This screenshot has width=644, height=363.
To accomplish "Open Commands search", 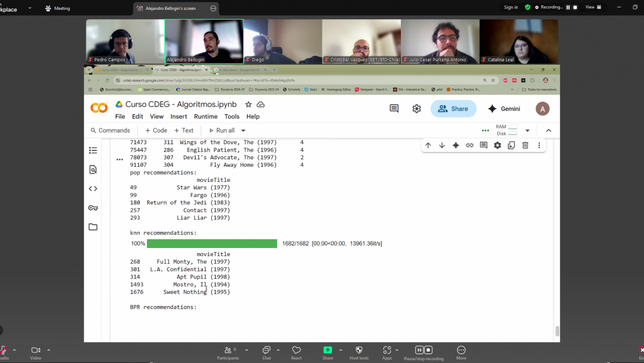I will point(110,130).
